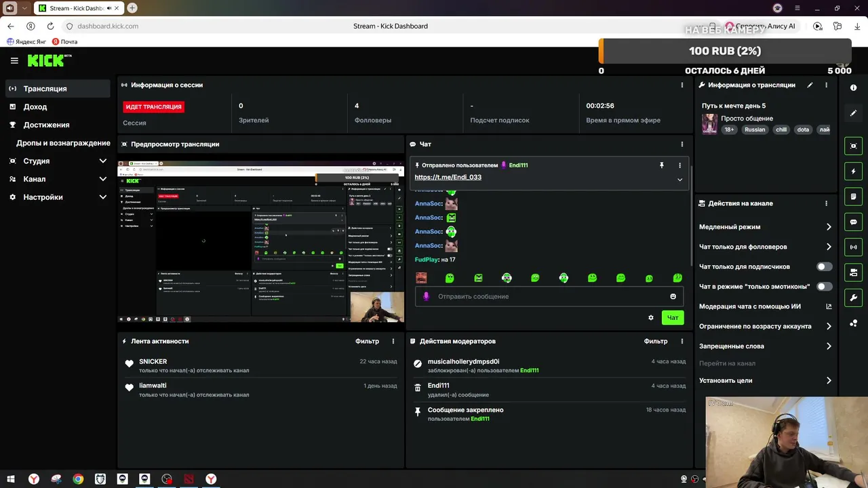Click the lightning bolt icon in sidebar
The width and height of the screenshot is (868, 488).
[854, 171]
